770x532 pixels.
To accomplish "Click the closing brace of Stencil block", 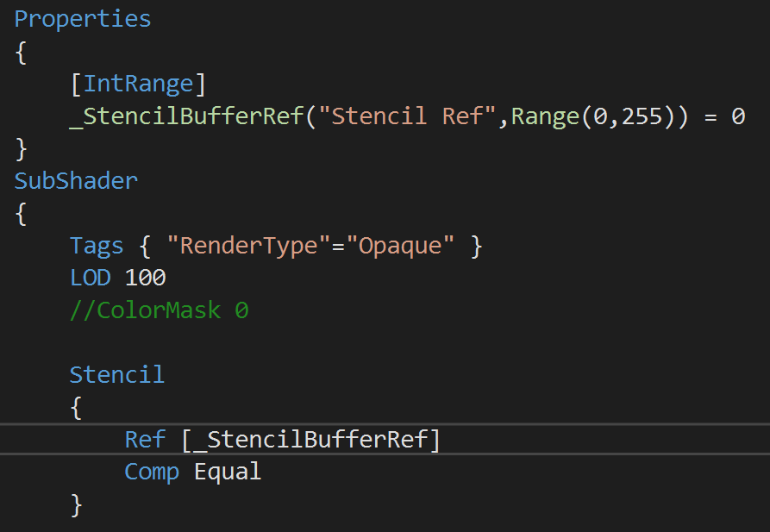I will coord(76,504).
